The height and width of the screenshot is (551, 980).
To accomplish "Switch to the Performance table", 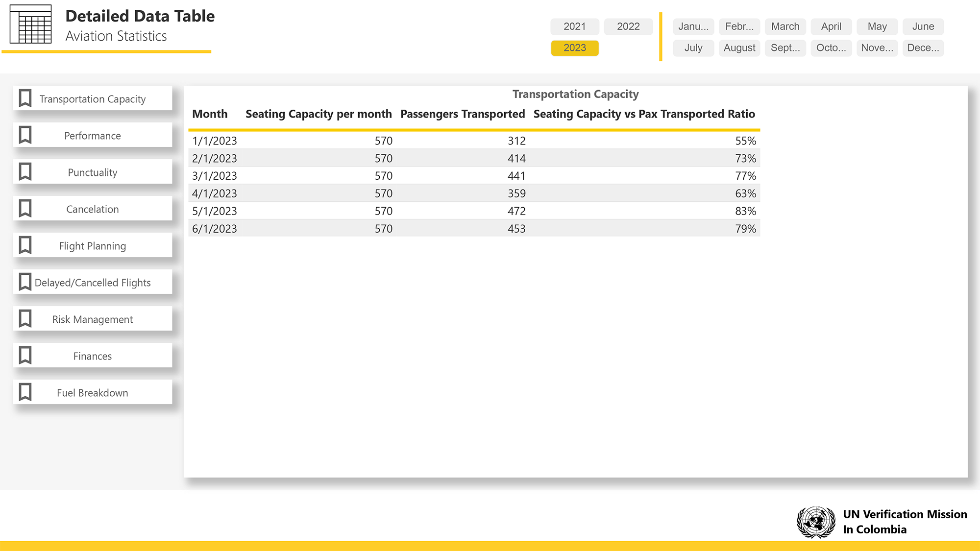I will click(x=93, y=135).
